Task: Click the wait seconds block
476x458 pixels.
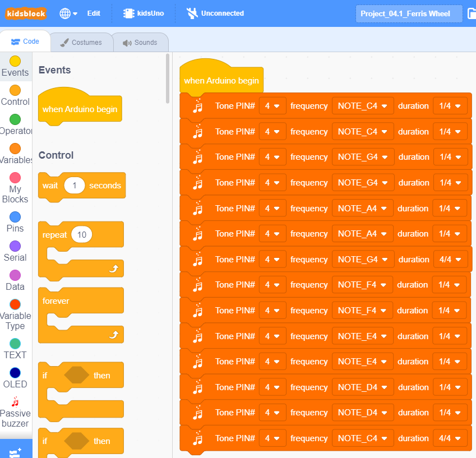Action: [x=82, y=186]
